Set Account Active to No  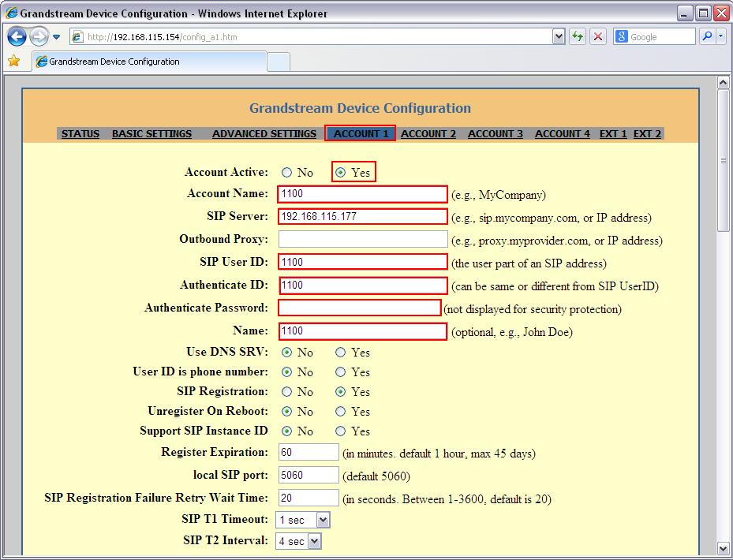coord(286,173)
